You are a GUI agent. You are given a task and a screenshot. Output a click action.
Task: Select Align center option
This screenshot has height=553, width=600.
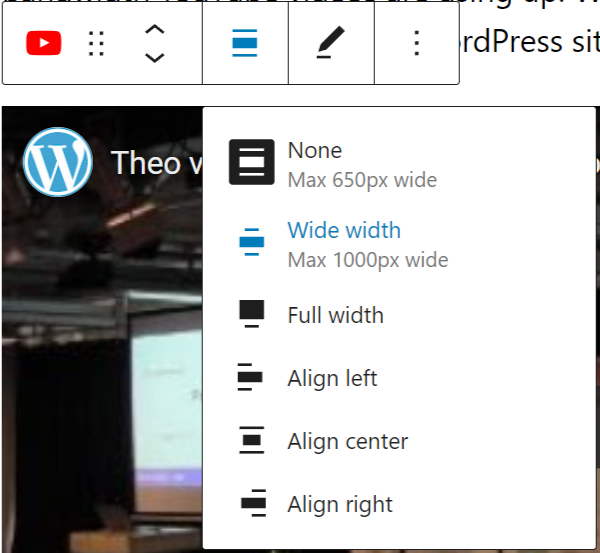399,440
